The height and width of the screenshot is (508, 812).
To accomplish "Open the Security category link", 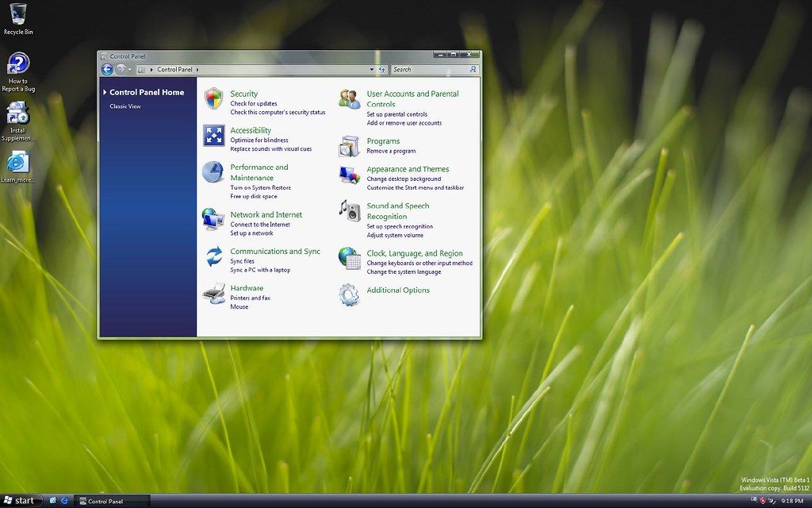I will point(244,94).
